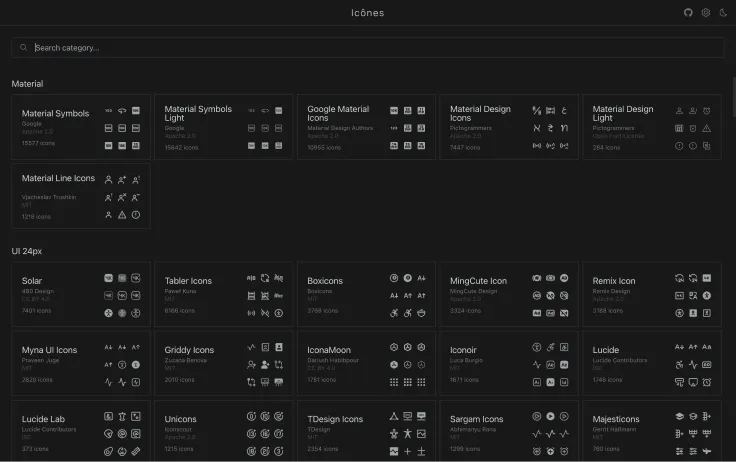Open the Iconoir collection card
This screenshot has height=462, width=736.
coord(509,363)
